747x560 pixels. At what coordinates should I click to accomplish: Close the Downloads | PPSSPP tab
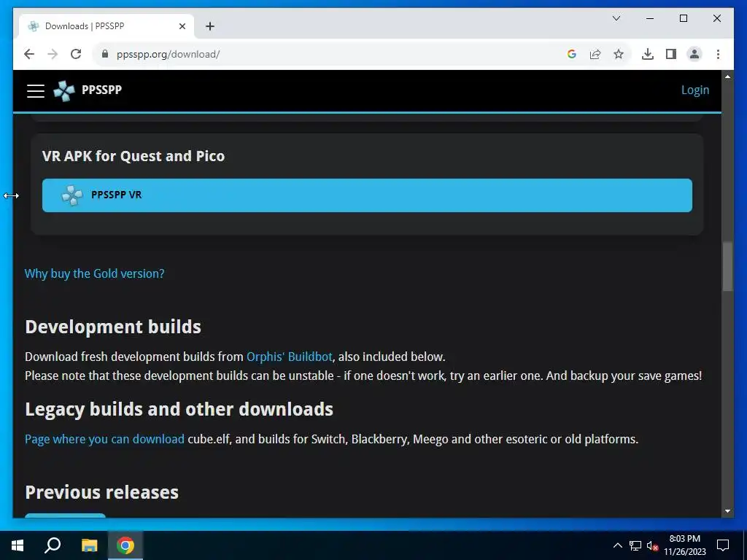point(182,26)
